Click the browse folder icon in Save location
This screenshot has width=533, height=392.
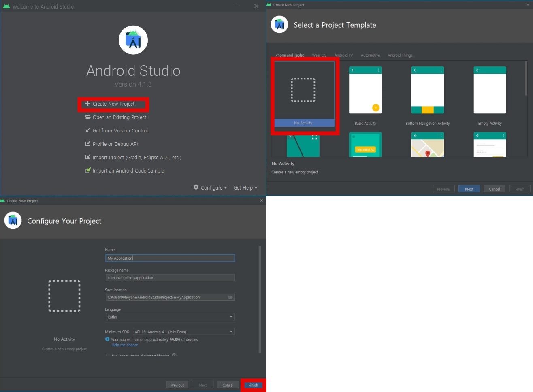click(x=230, y=297)
